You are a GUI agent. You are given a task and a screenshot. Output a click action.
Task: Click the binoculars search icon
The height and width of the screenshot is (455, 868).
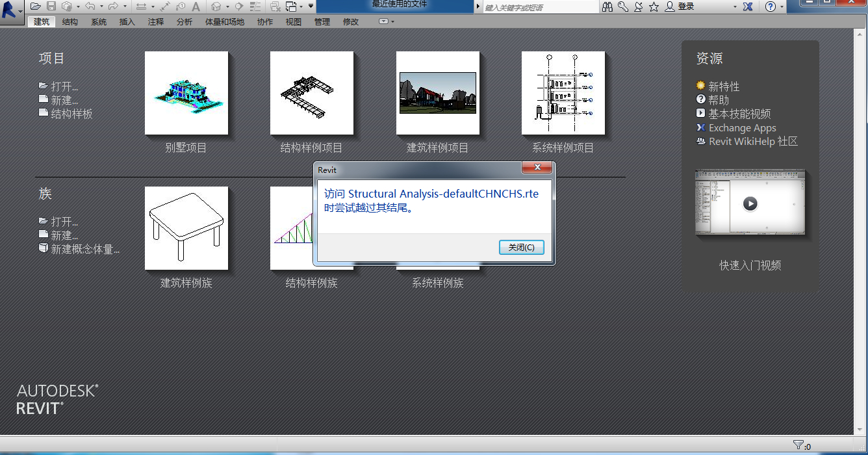[x=607, y=6]
